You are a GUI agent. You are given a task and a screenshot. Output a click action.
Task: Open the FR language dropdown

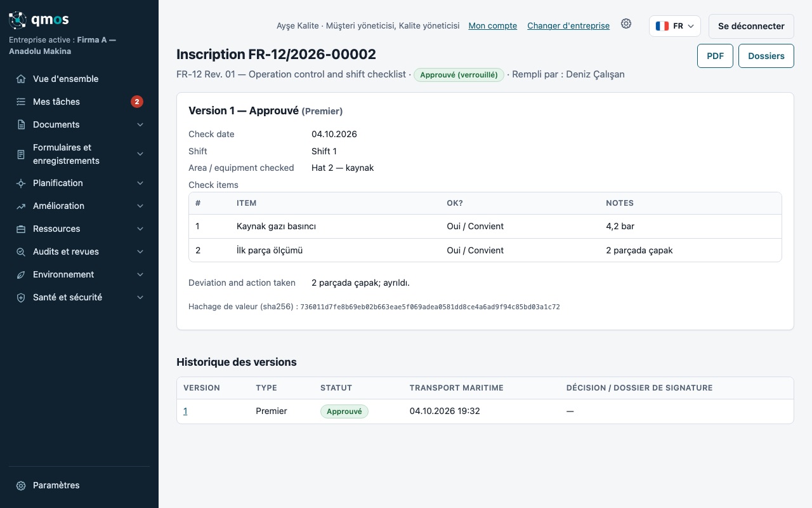coord(675,26)
